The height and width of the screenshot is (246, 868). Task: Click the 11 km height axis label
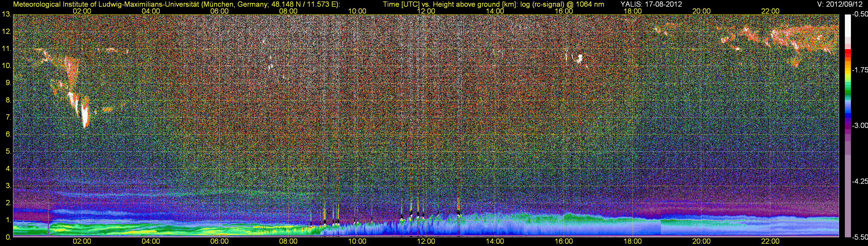coord(6,49)
